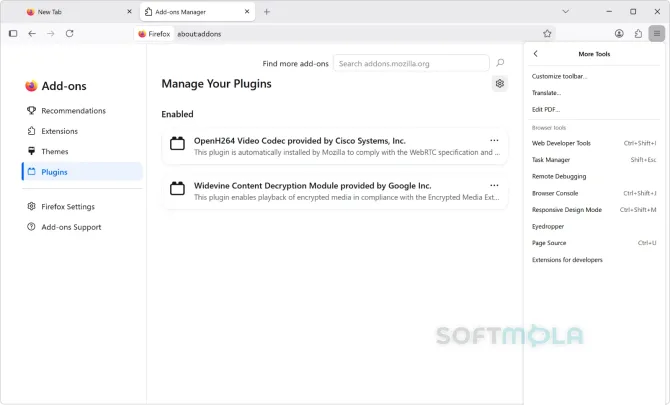Close the hamburger application menu button
This screenshot has width=670, height=405.
tap(657, 33)
